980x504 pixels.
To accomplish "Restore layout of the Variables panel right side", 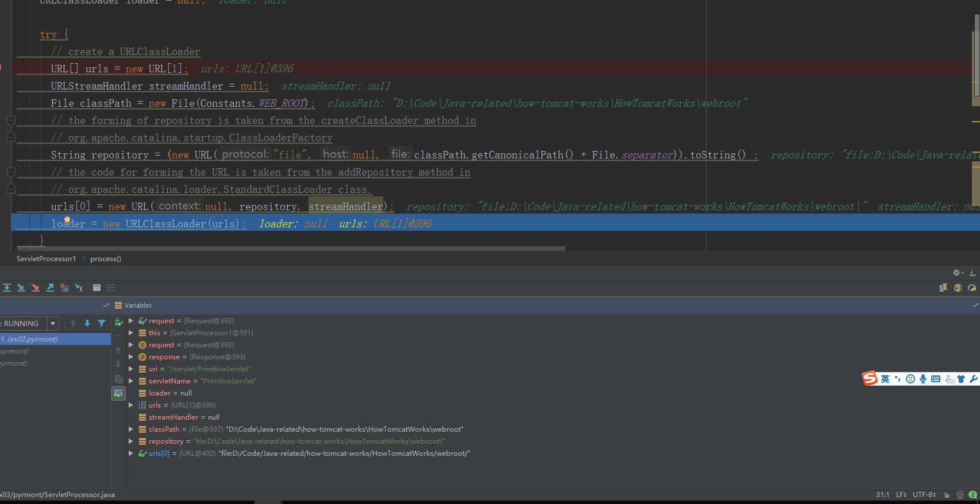I will pos(975,305).
